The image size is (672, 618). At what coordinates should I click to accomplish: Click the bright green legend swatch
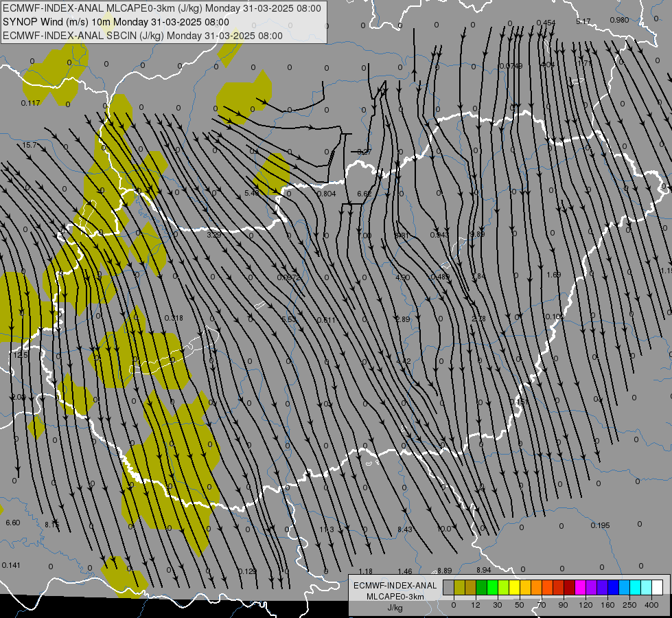click(x=492, y=588)
